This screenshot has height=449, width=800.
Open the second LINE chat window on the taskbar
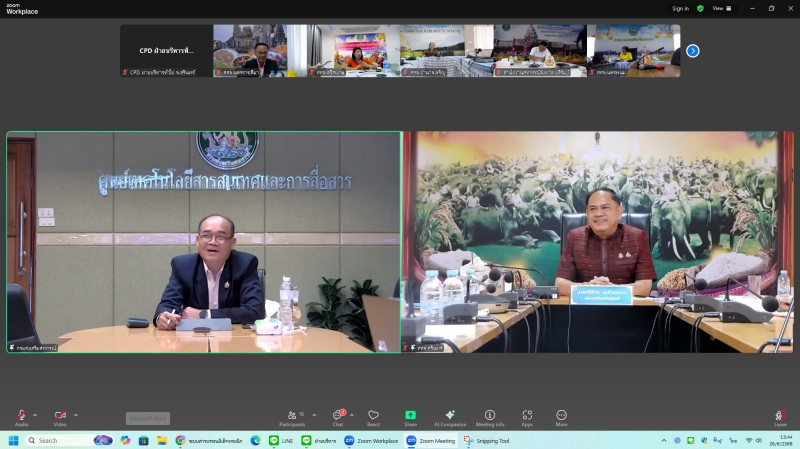pyautogui.click(x=318, y=440)
